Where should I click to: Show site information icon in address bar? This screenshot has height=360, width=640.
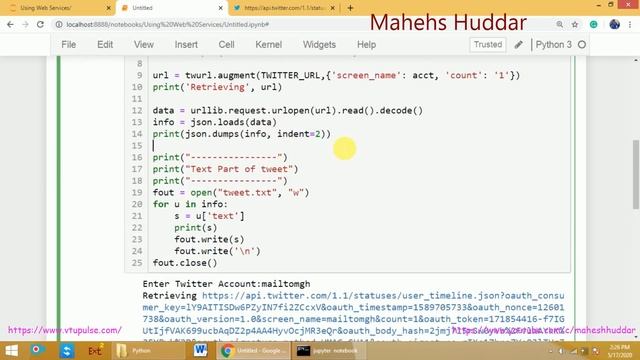click(x=59, y=24)
